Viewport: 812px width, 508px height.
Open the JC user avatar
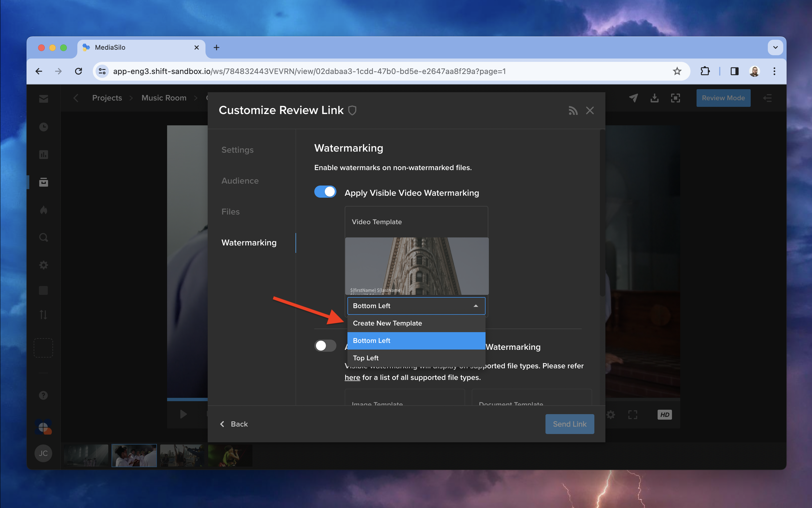[x=43, y=453]
